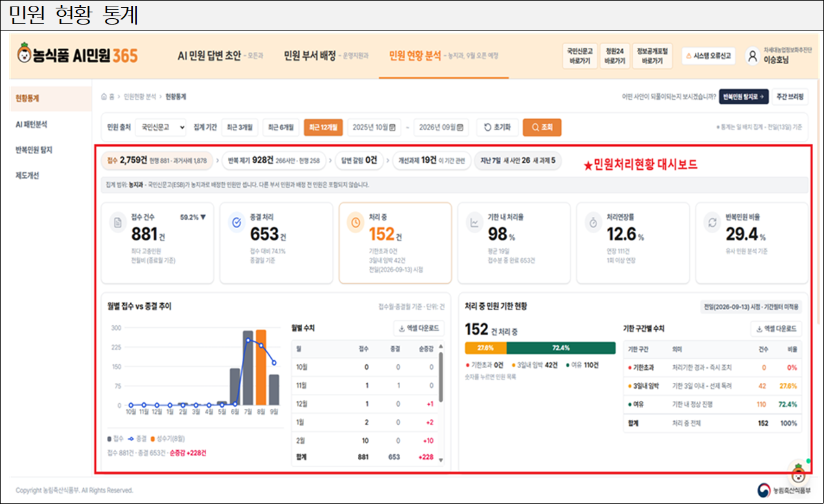
Task: Go to 청원24 바로가기
Action: pos(614,56)
